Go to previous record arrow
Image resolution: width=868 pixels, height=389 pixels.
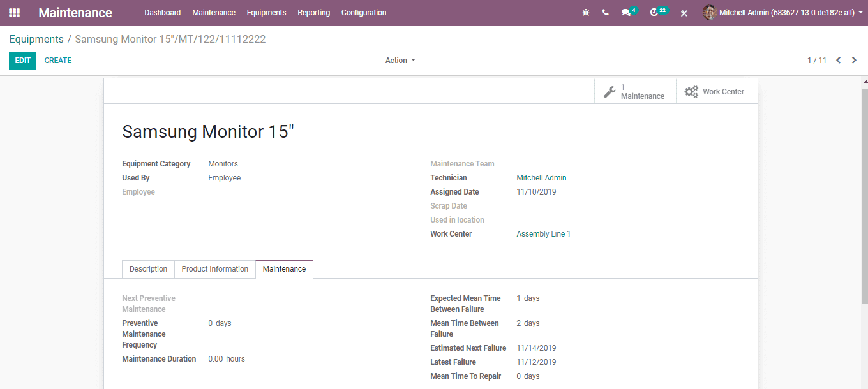839,61
